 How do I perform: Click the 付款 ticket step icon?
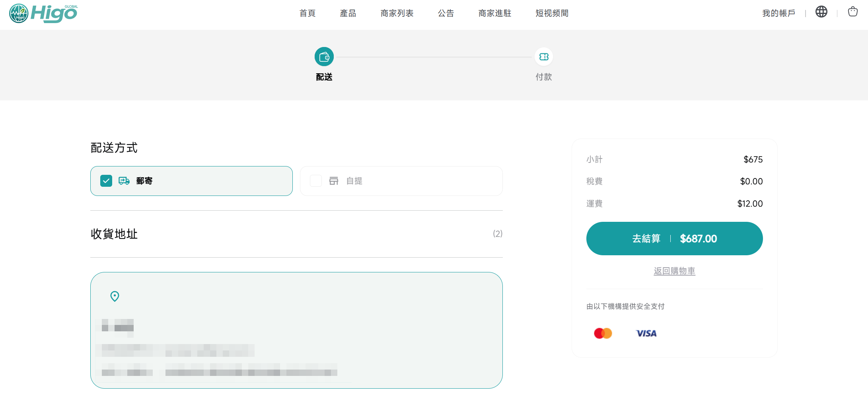pyautogui.click(x=544, y=57)
